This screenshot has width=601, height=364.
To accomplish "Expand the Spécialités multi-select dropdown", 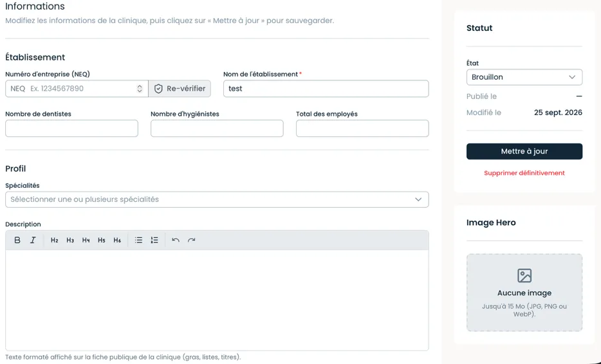I will pos(217,199).
